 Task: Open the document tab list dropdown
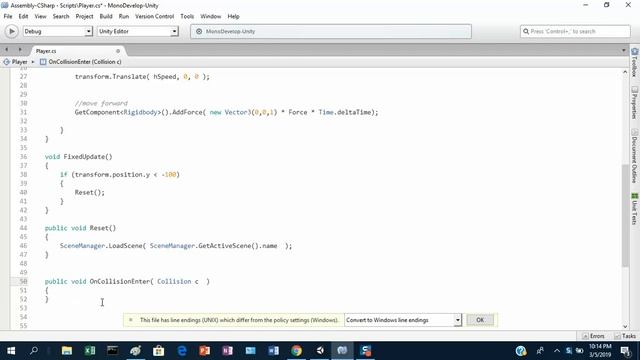pyautogui.click(x=624, y=50)
